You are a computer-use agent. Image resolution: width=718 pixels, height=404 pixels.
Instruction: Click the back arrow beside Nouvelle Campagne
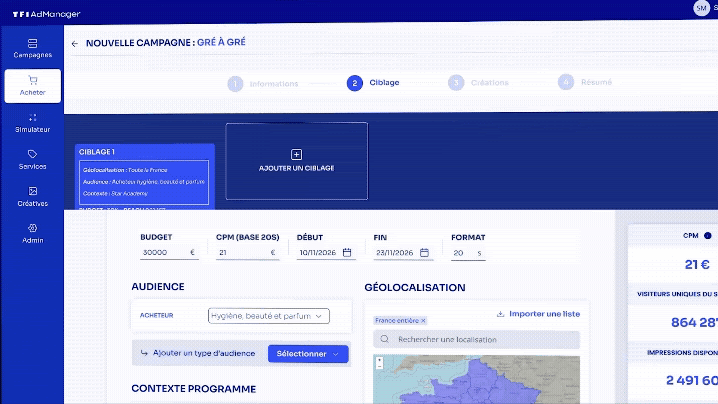pos(75,43)
